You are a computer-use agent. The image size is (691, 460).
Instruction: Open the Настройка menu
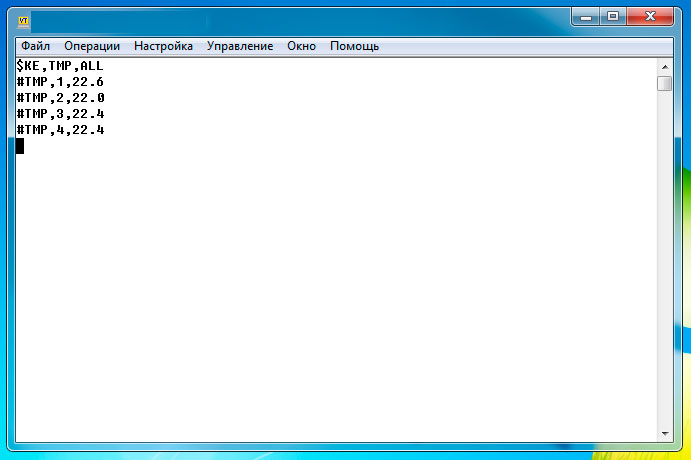[x=164, y=46]
